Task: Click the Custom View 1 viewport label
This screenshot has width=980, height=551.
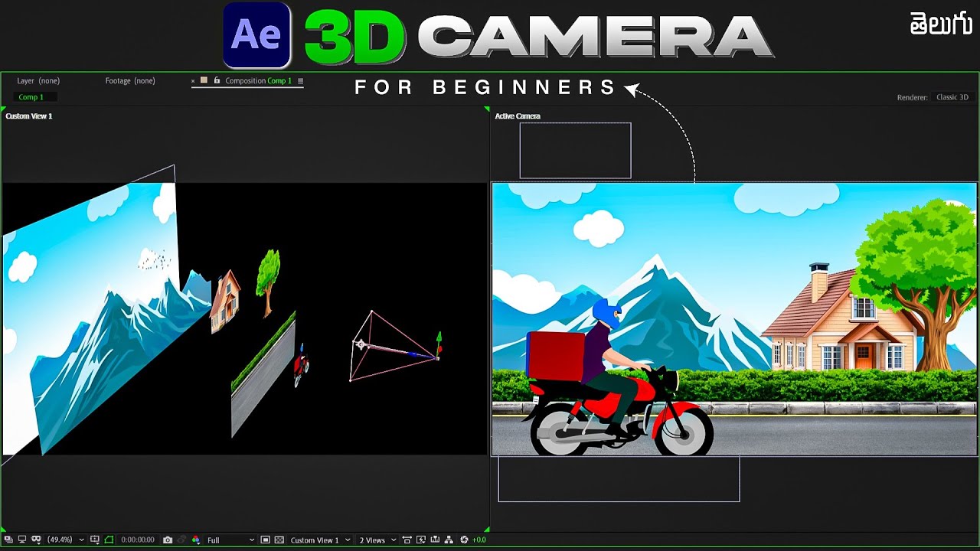Action: click(x=29, y=116)
